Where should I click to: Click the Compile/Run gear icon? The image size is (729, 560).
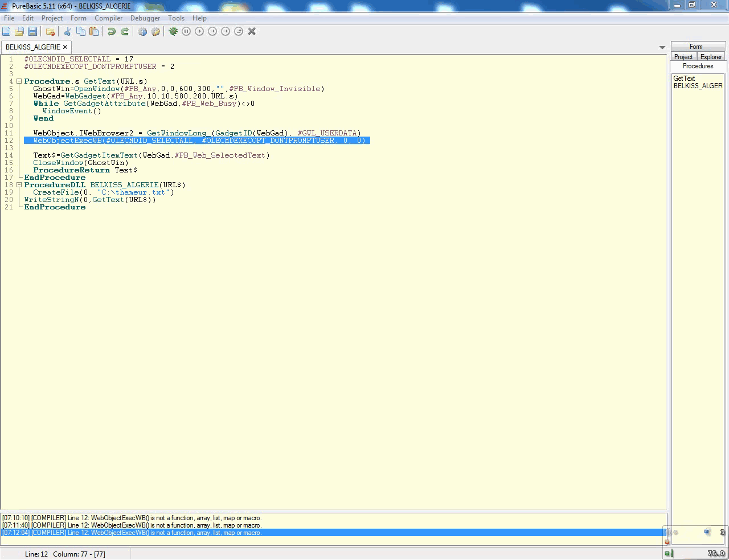coord(142,31)
